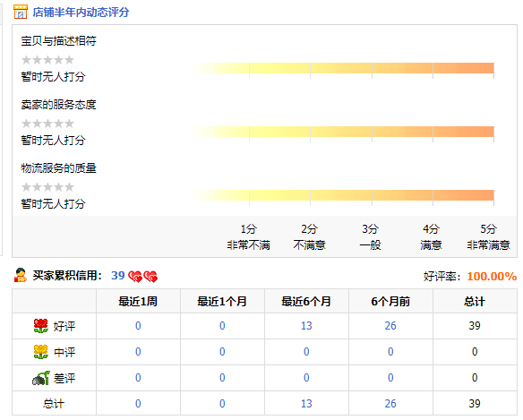523x420 pixels.
Task: Click the 店铺半年内动态评分 heading
Action: coord(81,13)
